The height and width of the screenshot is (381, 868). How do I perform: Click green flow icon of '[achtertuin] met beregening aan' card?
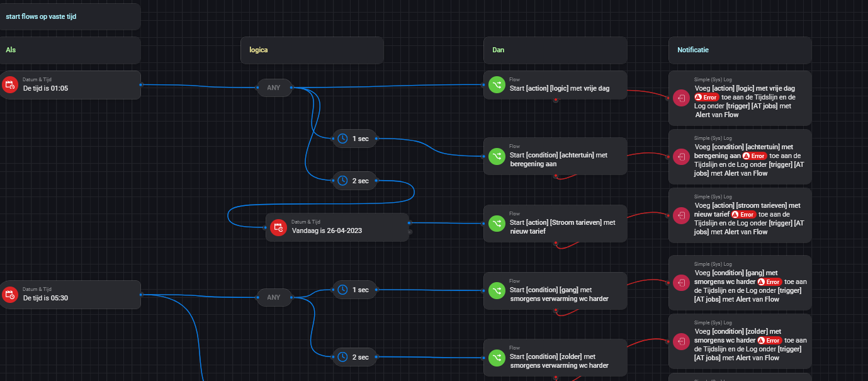pyautogui.click(x=497, y=156)
